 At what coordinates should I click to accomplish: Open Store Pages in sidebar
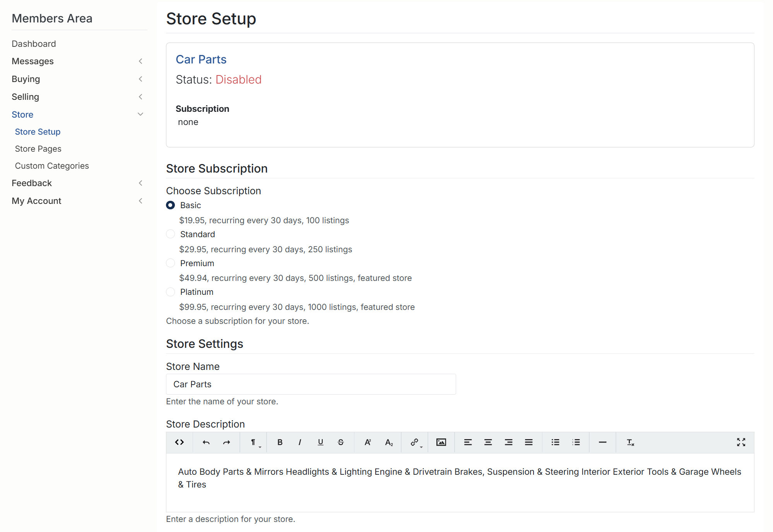[38, 149]
